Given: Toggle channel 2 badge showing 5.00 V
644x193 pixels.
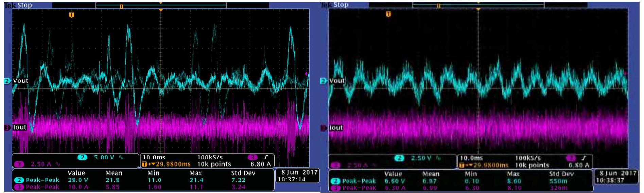Looking at the screenshot, I should point(83,157).
